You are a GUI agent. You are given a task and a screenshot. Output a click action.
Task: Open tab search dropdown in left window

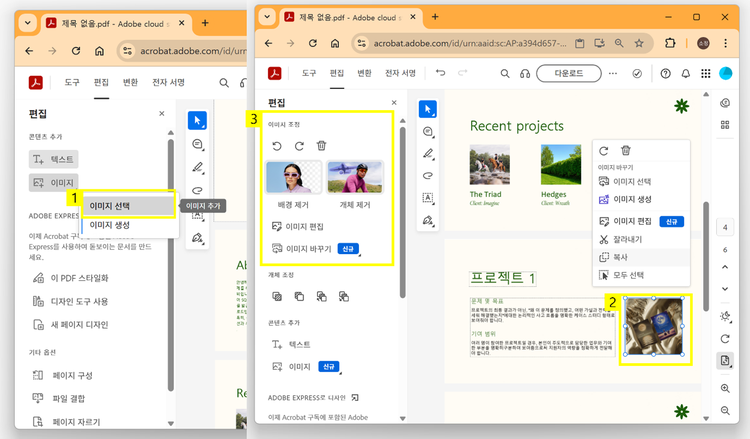(x=28, y=23)
